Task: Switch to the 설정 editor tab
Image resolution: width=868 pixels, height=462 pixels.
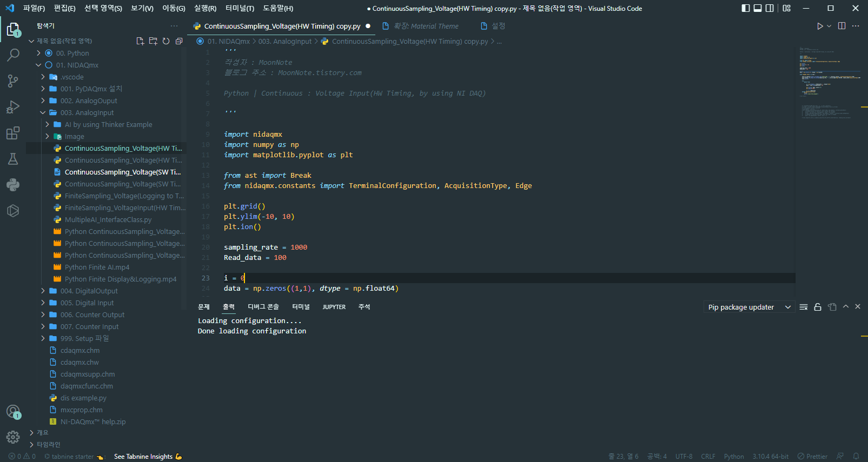Action: tap(493, 26)
